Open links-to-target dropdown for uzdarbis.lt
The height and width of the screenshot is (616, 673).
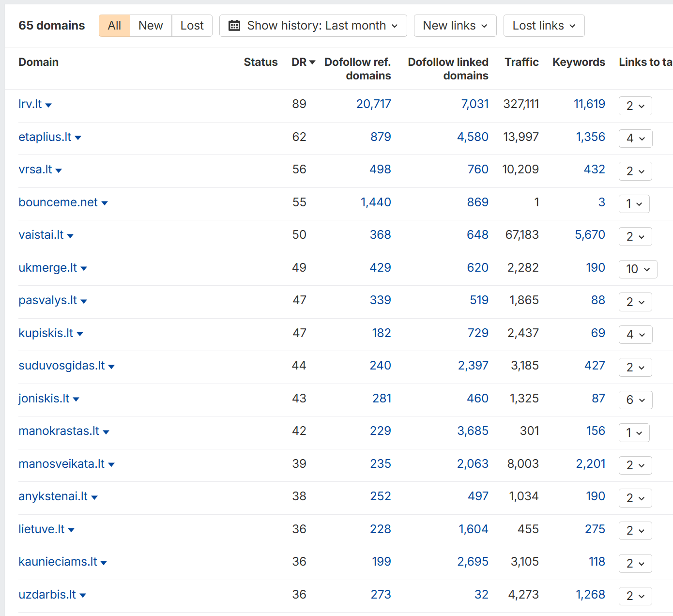click(x=635, y=596)
